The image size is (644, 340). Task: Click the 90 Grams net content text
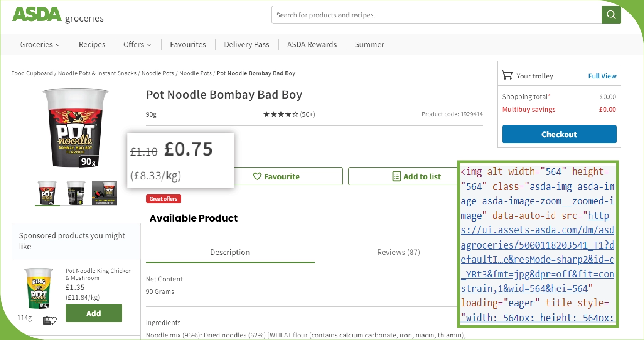coord(160,292)
